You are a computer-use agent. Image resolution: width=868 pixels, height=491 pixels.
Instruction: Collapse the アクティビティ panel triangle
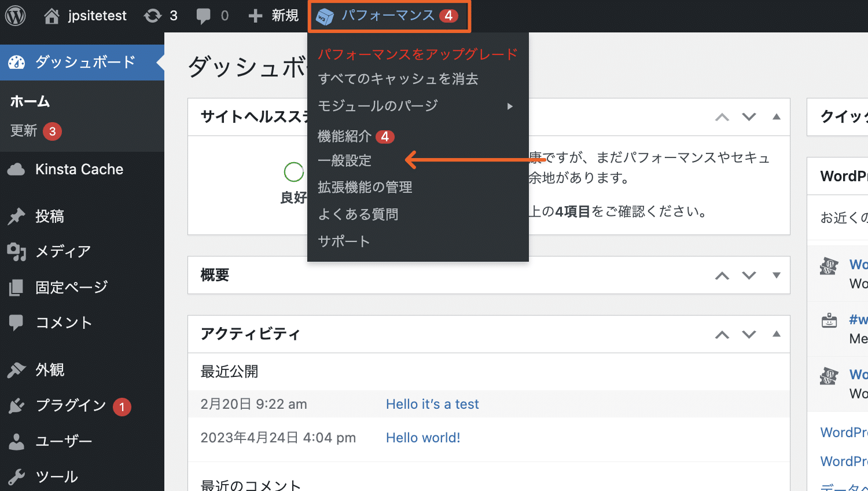776,334
